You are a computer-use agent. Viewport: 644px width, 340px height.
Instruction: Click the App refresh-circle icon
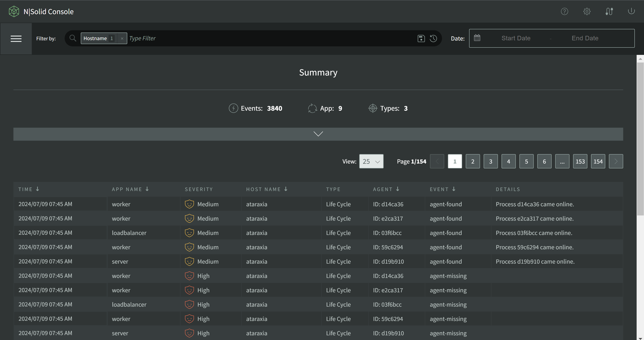[x=312, y=108]
